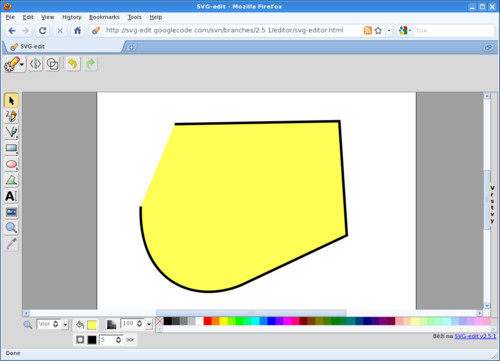Choose the freehand Pencil tool
Viewport: 500px width, 361px height.
(11, 116)
